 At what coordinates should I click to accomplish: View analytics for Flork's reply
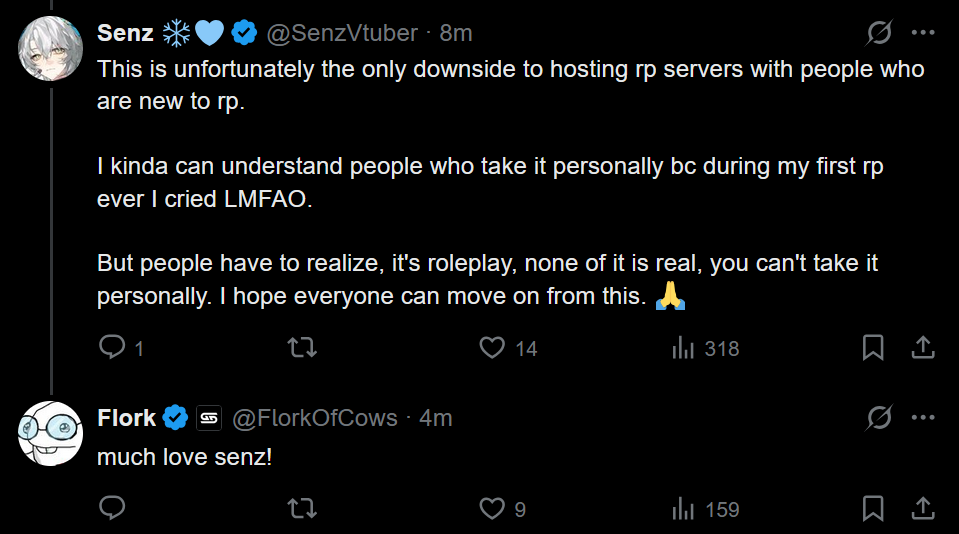[684, 508]
